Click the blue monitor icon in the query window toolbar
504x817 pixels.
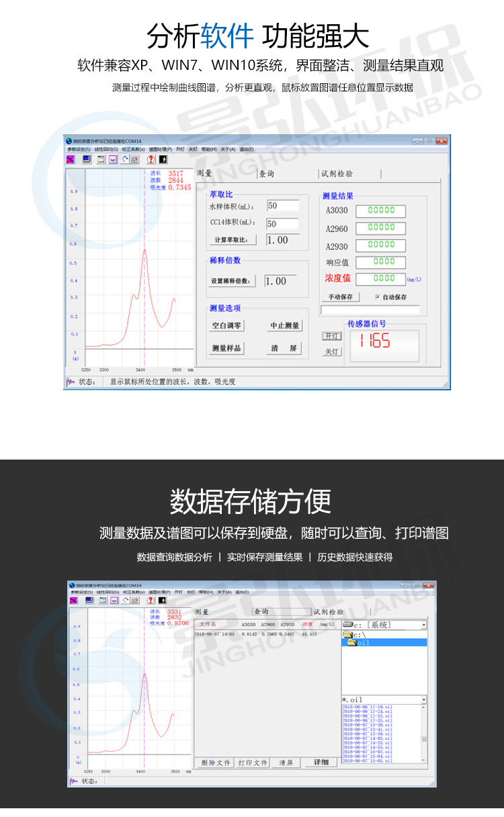(x=89, y=600)
